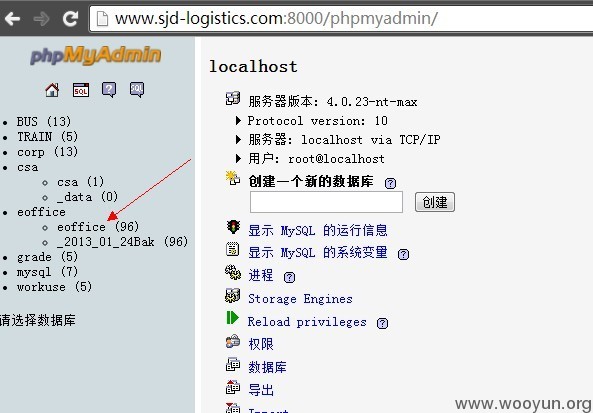Expand arrow beside 用户: root@localhost
The width and height of the screenshot is (593, 413).
[x=238, y=158]
